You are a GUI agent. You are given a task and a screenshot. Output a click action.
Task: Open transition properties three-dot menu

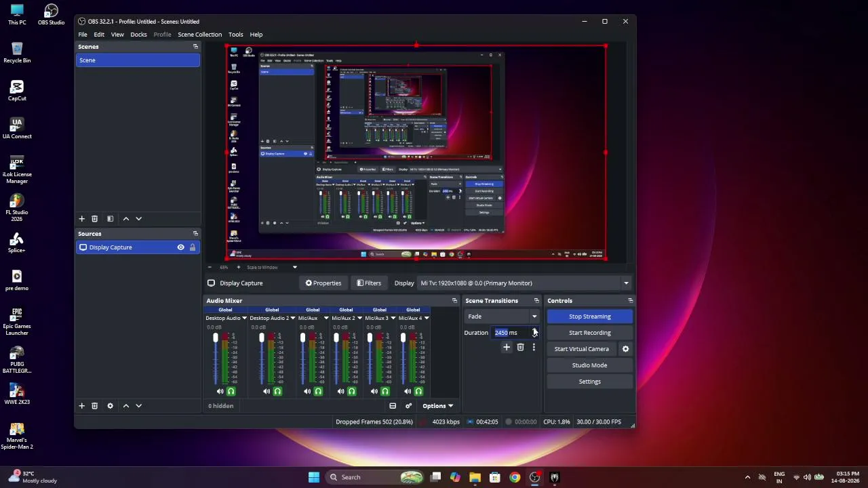(x=534, y=348)
